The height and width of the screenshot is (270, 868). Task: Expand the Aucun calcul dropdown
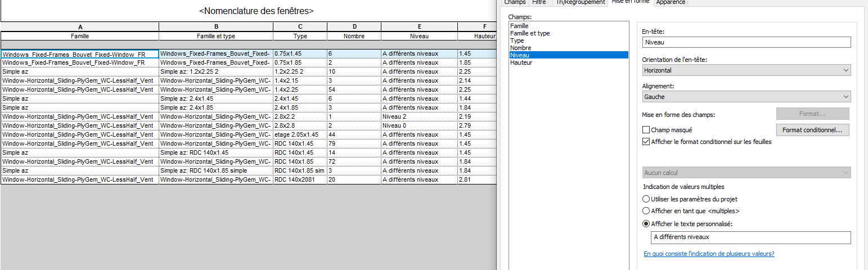(746, 173)
